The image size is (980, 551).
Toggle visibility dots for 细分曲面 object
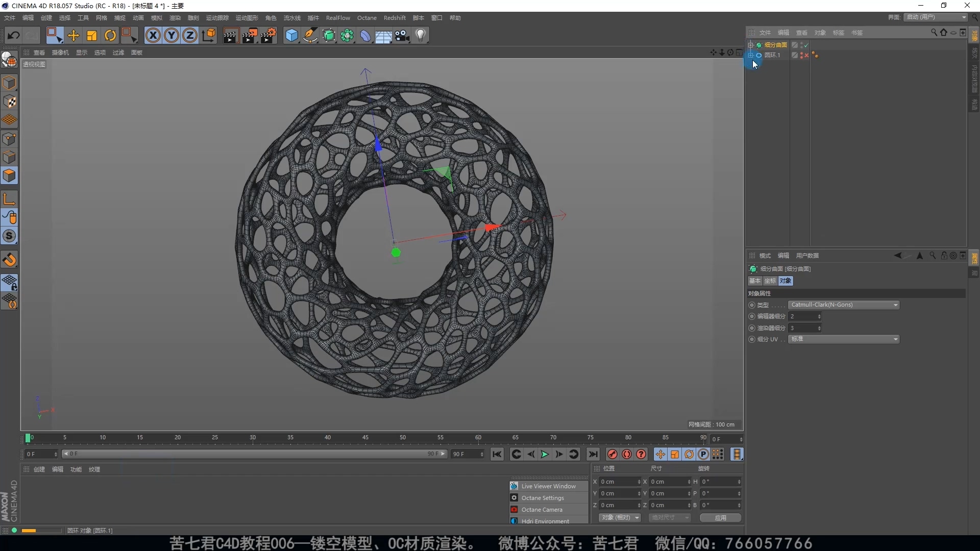(x=801, y=45)
